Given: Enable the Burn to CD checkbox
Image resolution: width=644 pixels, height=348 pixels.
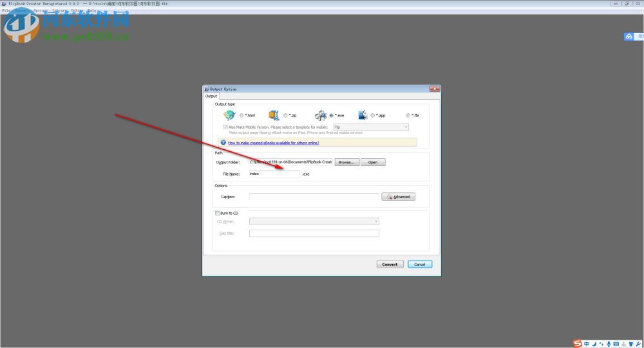Looking at the screenshot, I should pyautogui.click(x=217, y=213).
